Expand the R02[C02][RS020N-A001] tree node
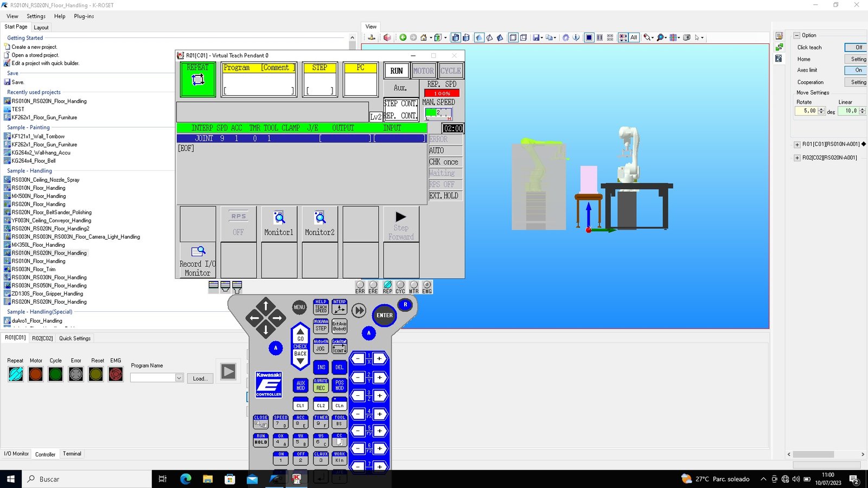This screenshot has height=488, width=868. click(797, 158)
